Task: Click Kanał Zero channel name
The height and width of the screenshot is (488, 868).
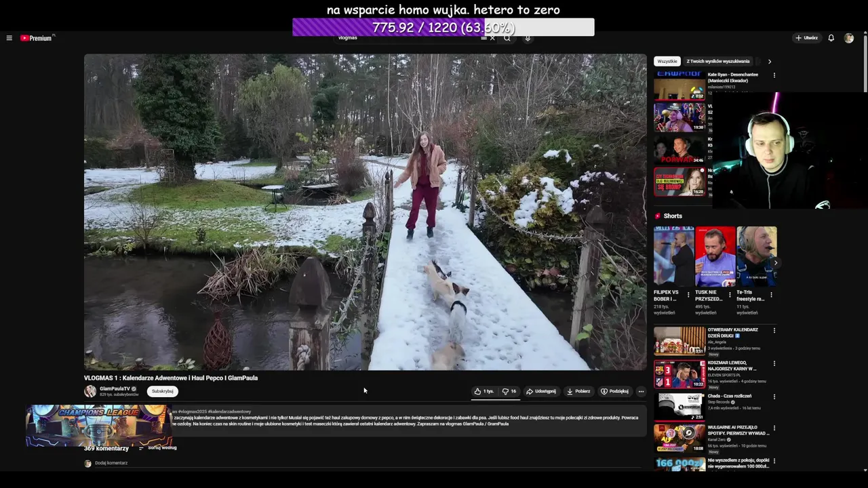Action: (718, 440)
